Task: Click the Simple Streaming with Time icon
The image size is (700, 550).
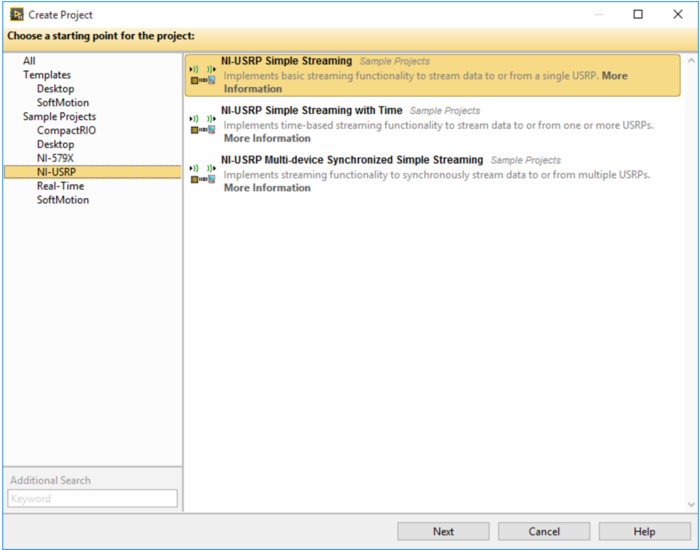Action: (203, 124)
